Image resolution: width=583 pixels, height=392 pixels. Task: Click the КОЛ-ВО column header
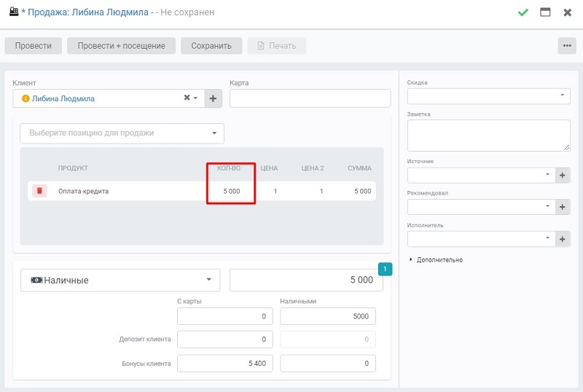[x=229, y=168]
